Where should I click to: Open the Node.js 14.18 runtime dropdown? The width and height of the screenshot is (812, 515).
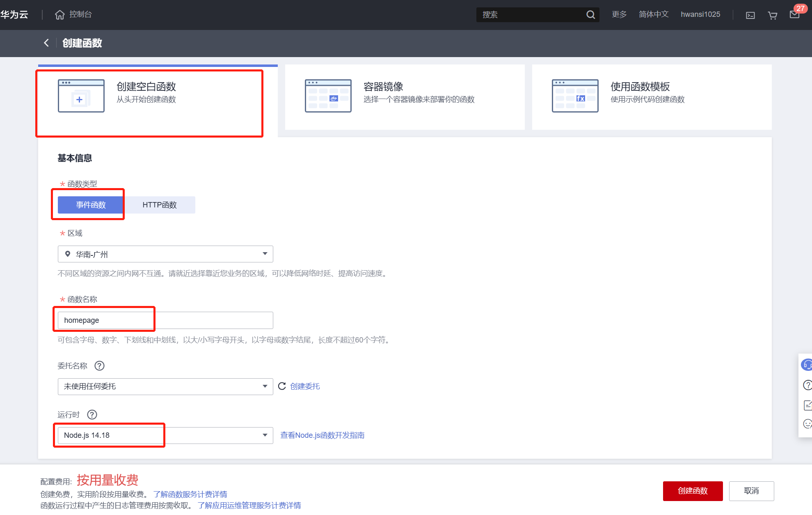coord(165,435)
